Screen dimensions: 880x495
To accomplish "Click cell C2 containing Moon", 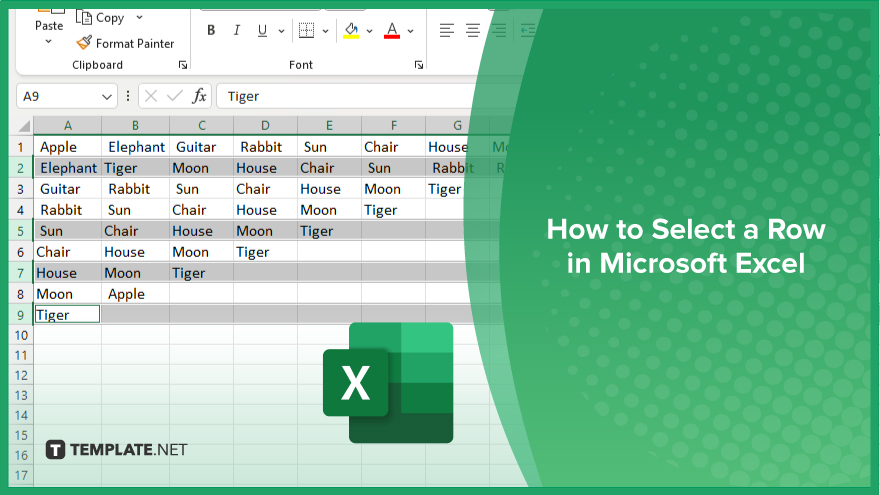I will click(201, 168).
